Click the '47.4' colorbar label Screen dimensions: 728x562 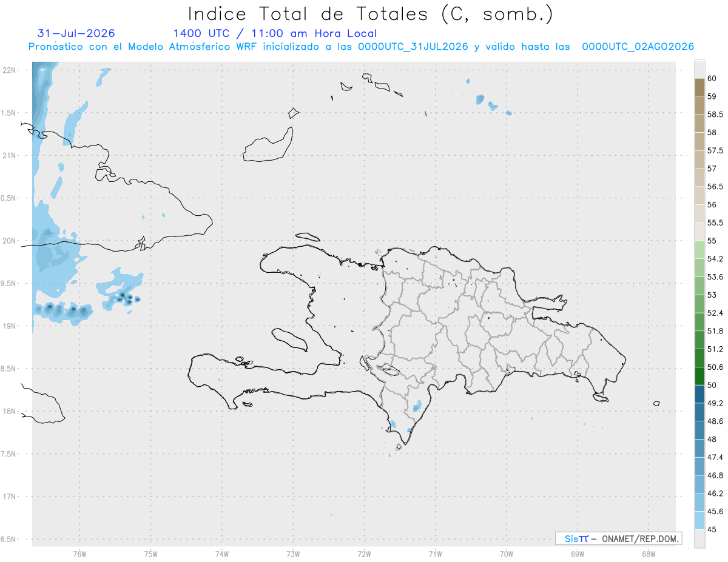click(x=715, y=457)
